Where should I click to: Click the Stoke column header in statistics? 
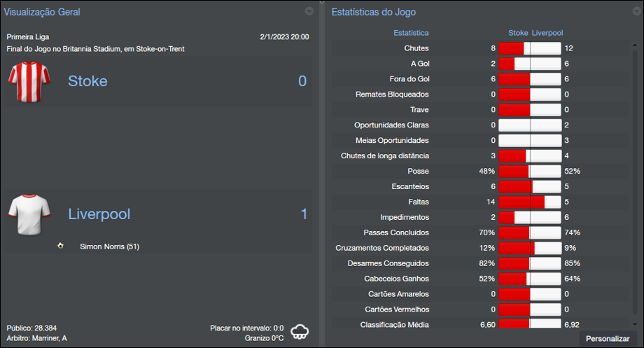518,33
